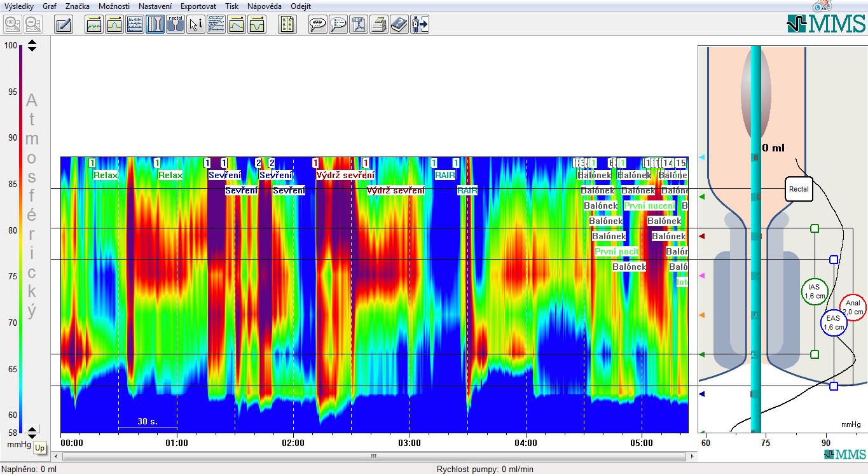Click the orange sensor triangle marker
The width and height of the screenshot is (868, 474).
tap(702, 315)
